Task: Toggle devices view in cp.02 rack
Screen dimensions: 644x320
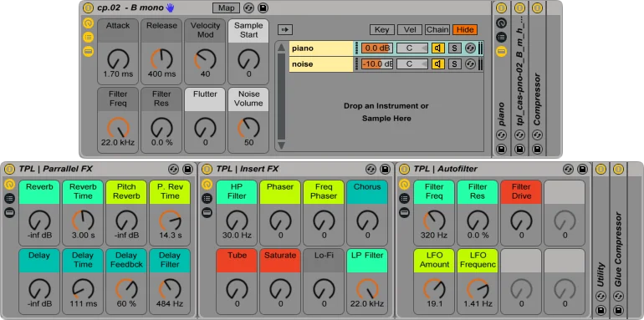Action: point(89,51)
